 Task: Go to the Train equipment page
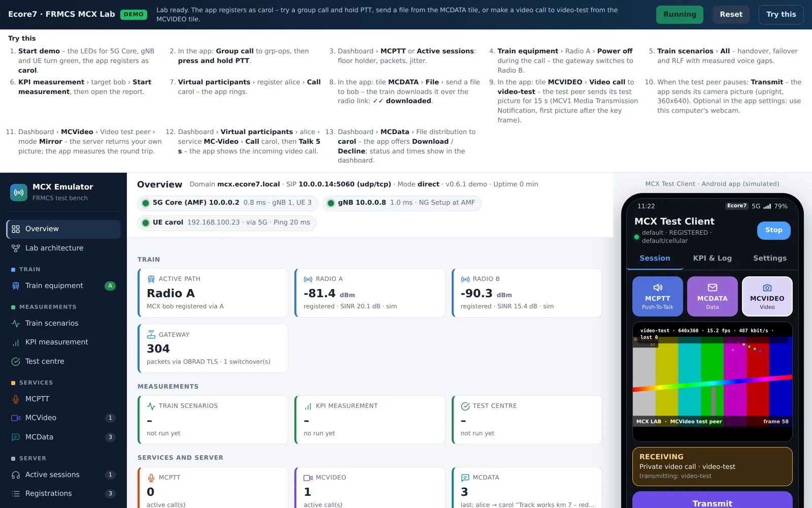pos(63,286)
